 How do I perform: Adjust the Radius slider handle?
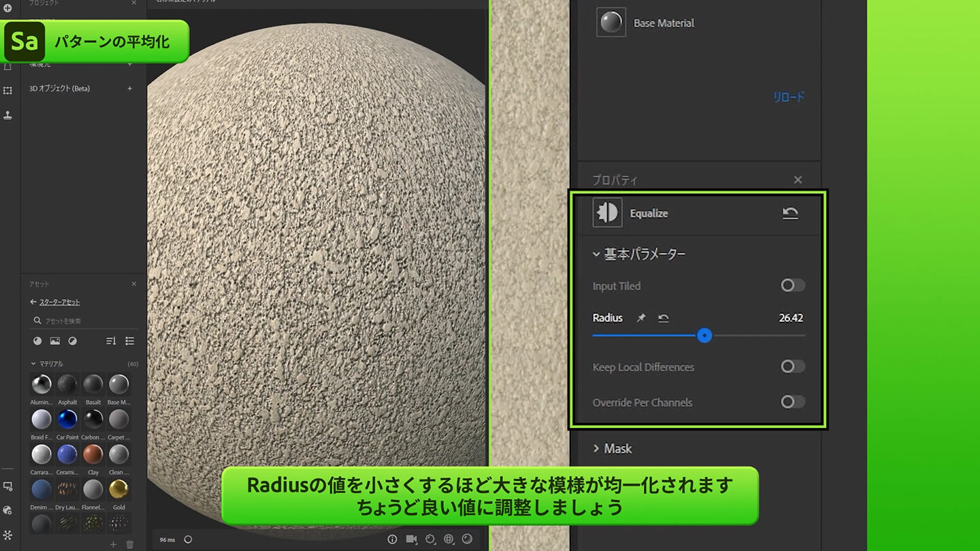click(704, 335)
